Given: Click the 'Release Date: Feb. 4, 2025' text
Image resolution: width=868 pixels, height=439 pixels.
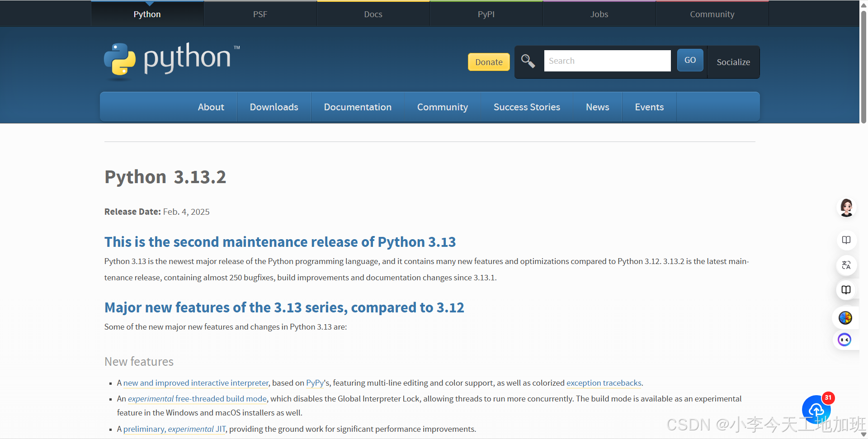Looking at the screenshot, I should pos(157,212).
